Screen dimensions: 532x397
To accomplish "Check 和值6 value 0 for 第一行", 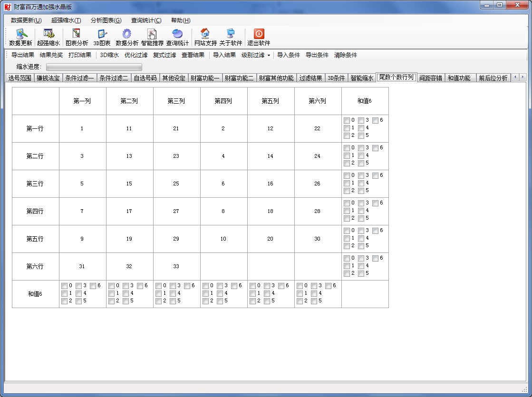I will (347, 120).
